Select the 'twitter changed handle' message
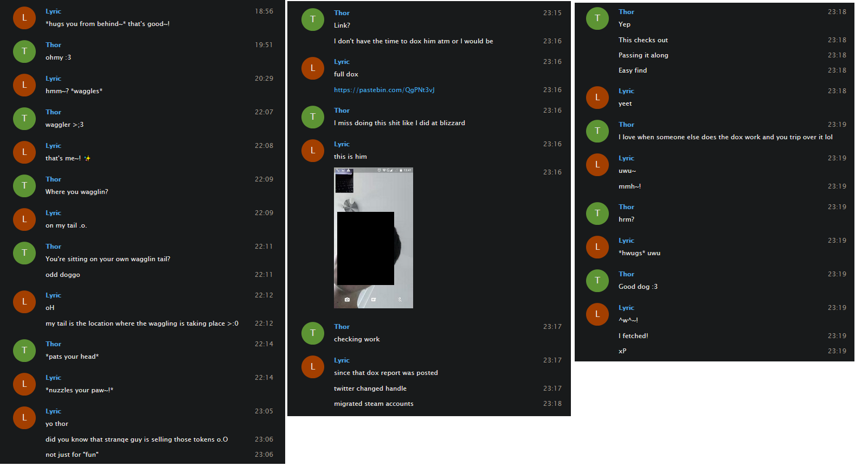868x466 pixels. point(370,389)
